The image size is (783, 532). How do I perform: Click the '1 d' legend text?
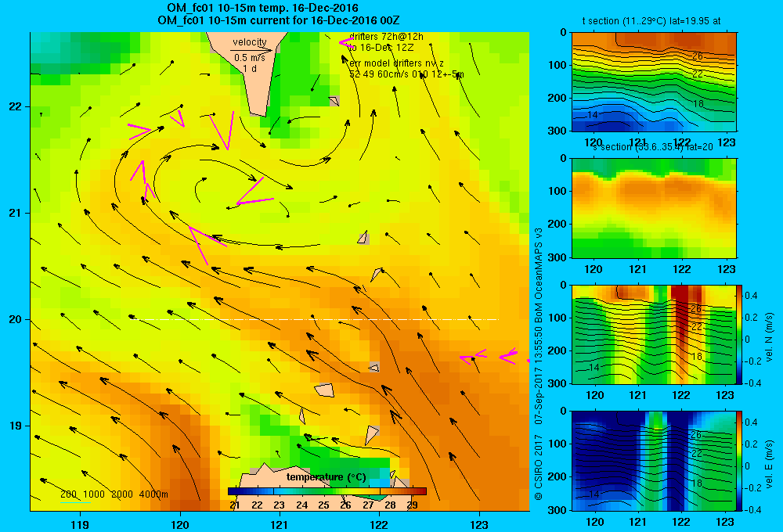(250, 69)
